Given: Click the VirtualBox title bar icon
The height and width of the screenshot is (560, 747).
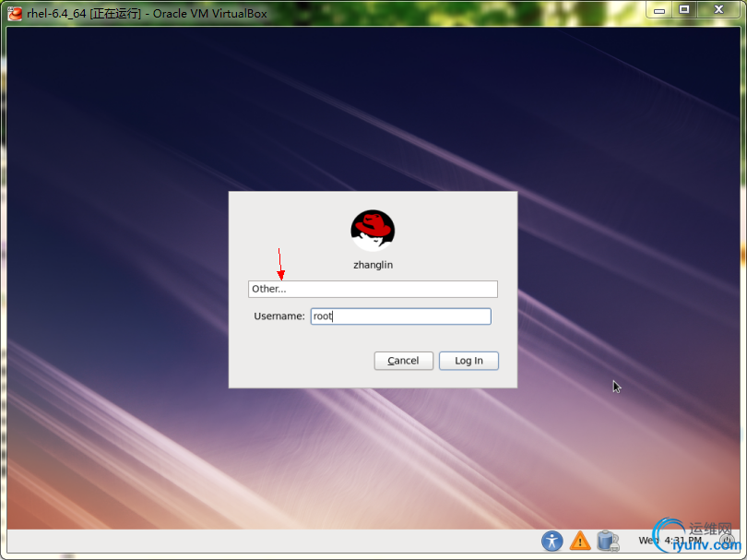Looking at the screenshot, I should pos(15,13).
